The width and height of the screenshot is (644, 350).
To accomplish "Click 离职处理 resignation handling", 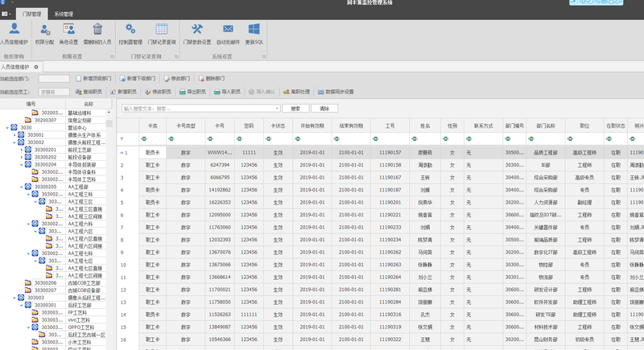I will [x=296, y=92].
